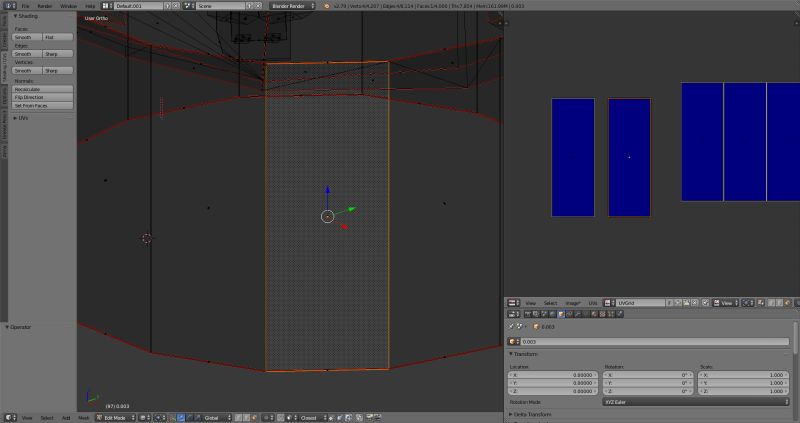
Task: Click the screen layout browse icon
Action: click(106, 6)
